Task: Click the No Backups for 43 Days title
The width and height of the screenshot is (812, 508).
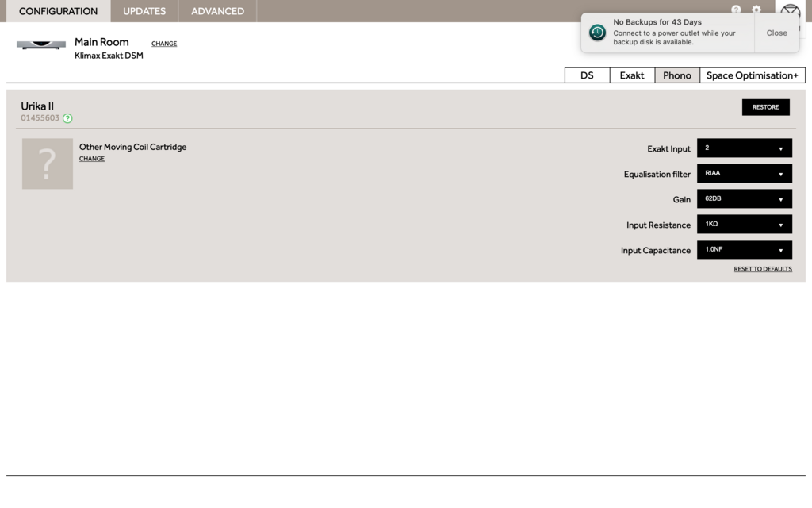Action: point(657,22)
